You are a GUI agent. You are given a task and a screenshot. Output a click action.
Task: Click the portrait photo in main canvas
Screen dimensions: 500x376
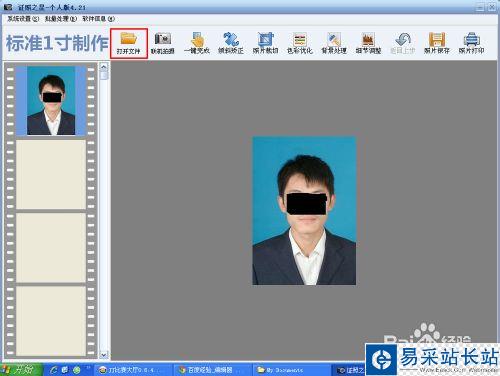[304, 211]
